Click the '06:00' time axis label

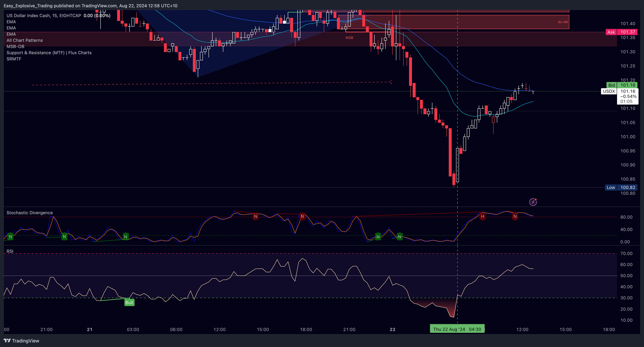tap(176, 330)
